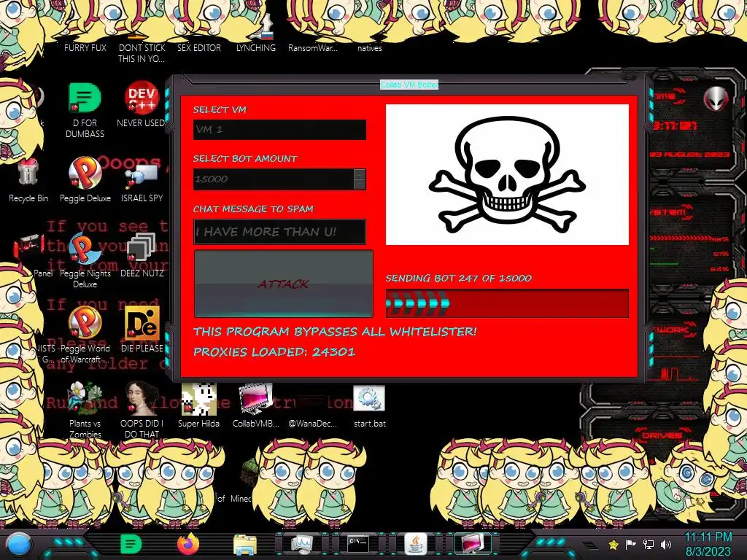747x560 pixels.
Task: Switch to the Java app taskbar icon
Action: (415, 544)
